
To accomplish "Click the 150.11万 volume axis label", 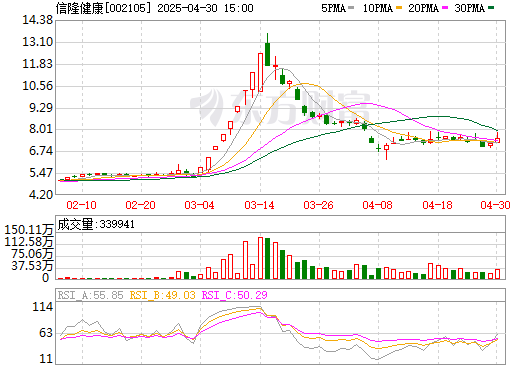I will [29, 230].
